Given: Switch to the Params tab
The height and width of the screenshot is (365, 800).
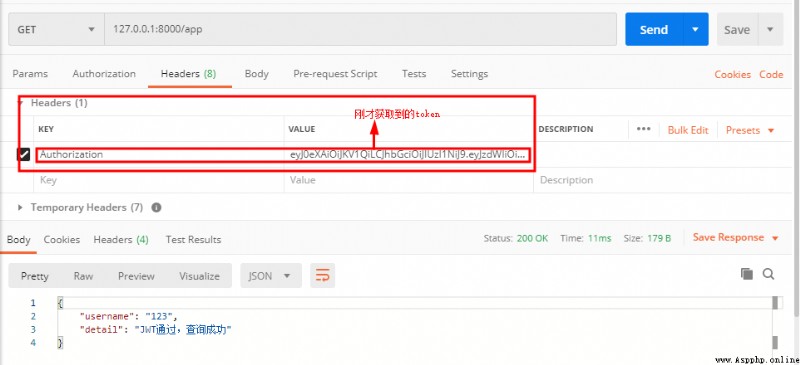Looking at the screenshot, I should [x=30, y=74].
